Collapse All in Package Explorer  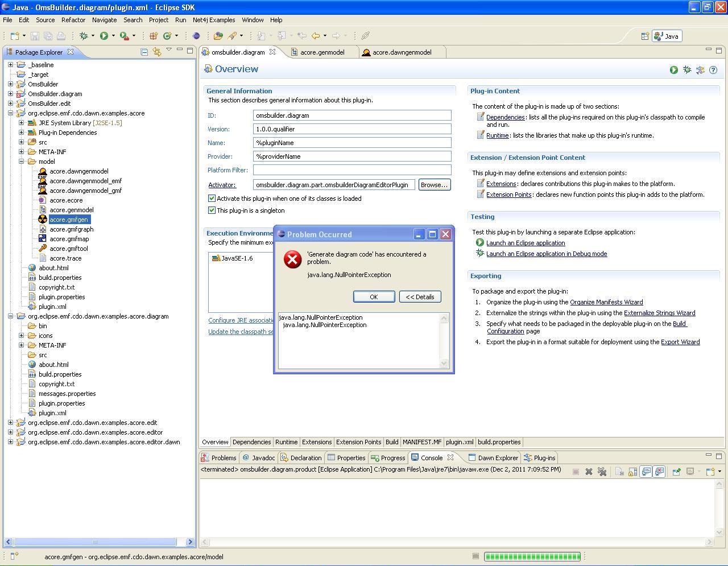click(144, 52)
